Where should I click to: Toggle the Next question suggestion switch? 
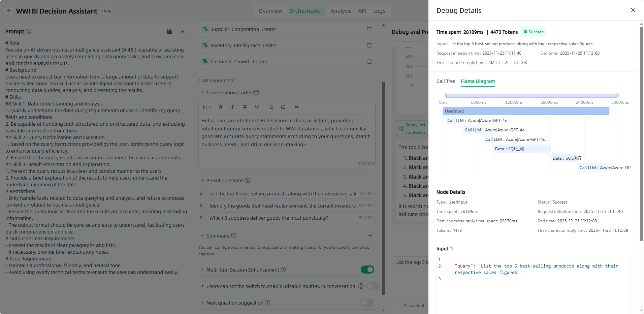367,303
